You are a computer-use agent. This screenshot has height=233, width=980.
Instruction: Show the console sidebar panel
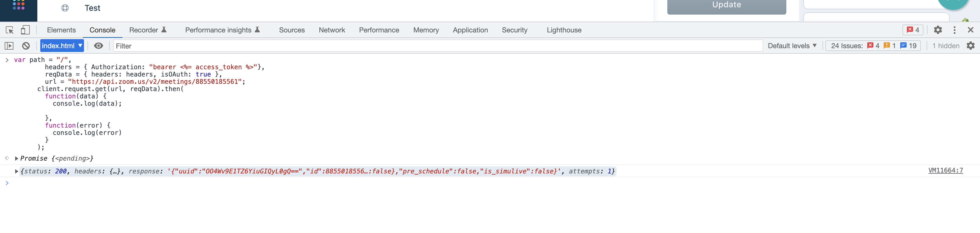(x=9, y=46)
